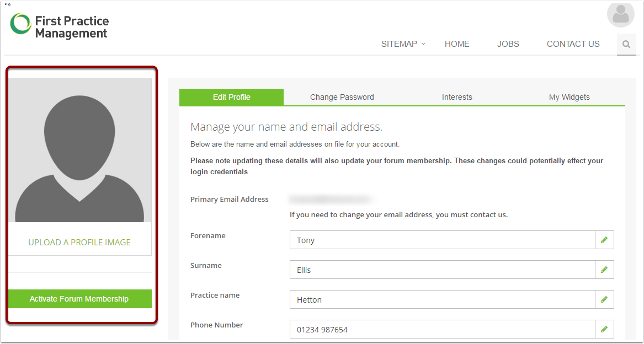This screenshot has width=644, height=344.
Task: Click pencil edit icon for Phone Number
Action: point(604,329)
